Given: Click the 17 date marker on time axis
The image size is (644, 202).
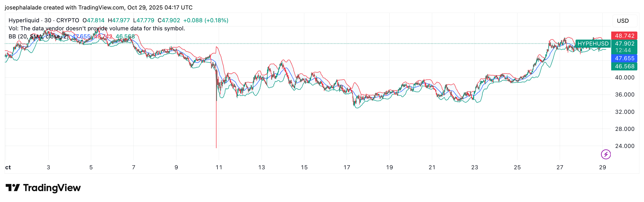Looking at the screenshot, I should click(x=347, y=167).
